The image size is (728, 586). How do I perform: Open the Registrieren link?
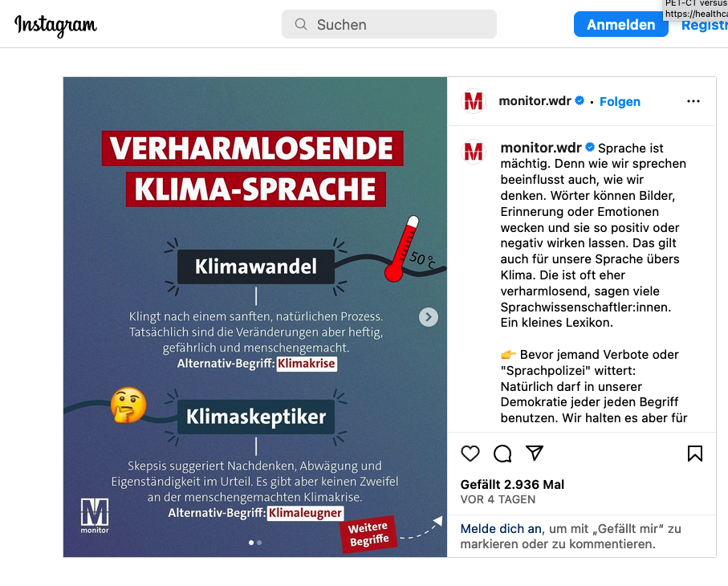[704, 25]
